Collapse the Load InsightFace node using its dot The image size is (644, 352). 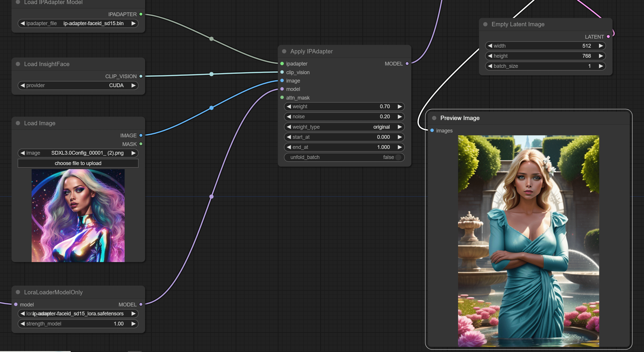pyautogui.click(x=18, y=64)
